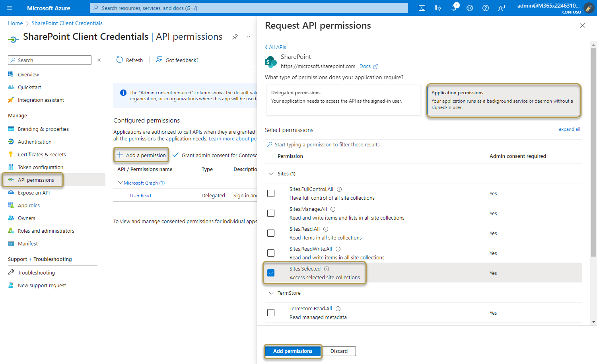Check the Sites.FullControl.All permission
The height and width of the screenshot is (364, 597).
271,193
